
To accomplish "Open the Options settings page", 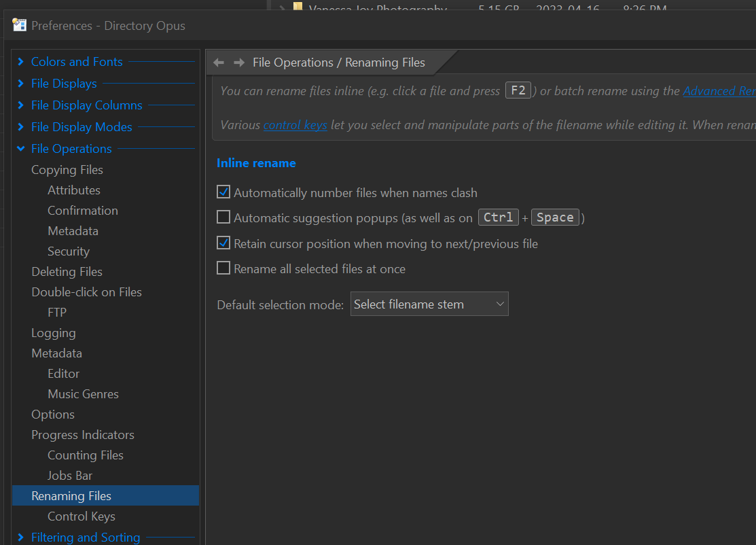I will 52,415.
